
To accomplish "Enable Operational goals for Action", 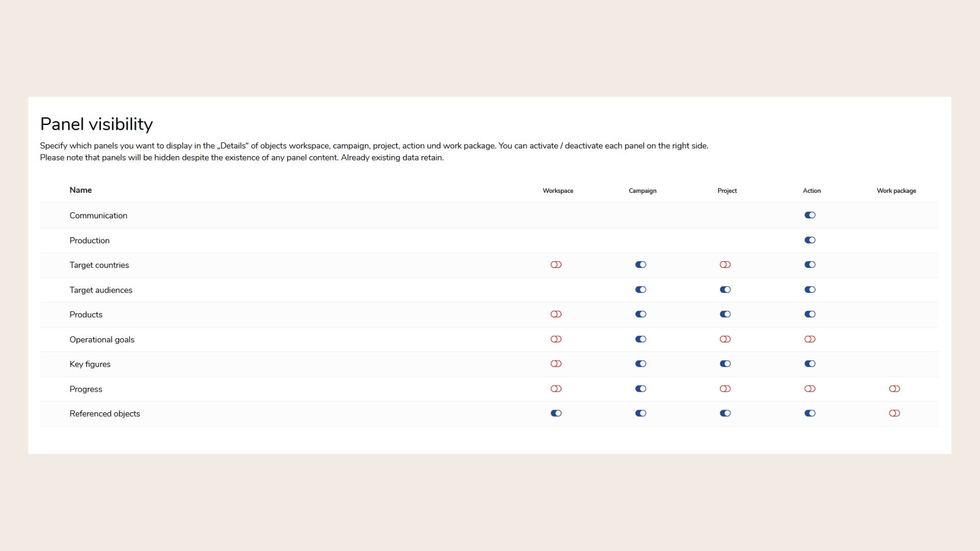I will [x=810, y=339].
